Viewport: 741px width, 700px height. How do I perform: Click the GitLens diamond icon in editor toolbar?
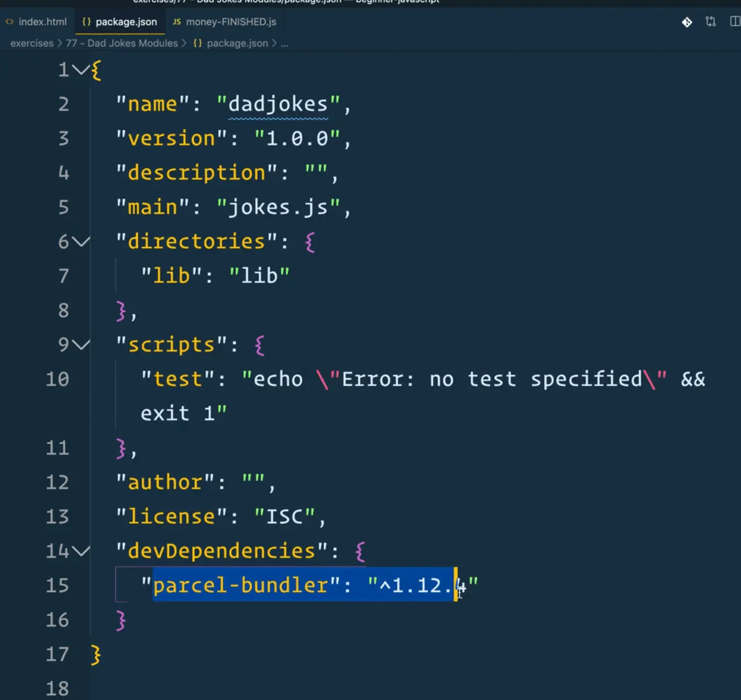686,22
